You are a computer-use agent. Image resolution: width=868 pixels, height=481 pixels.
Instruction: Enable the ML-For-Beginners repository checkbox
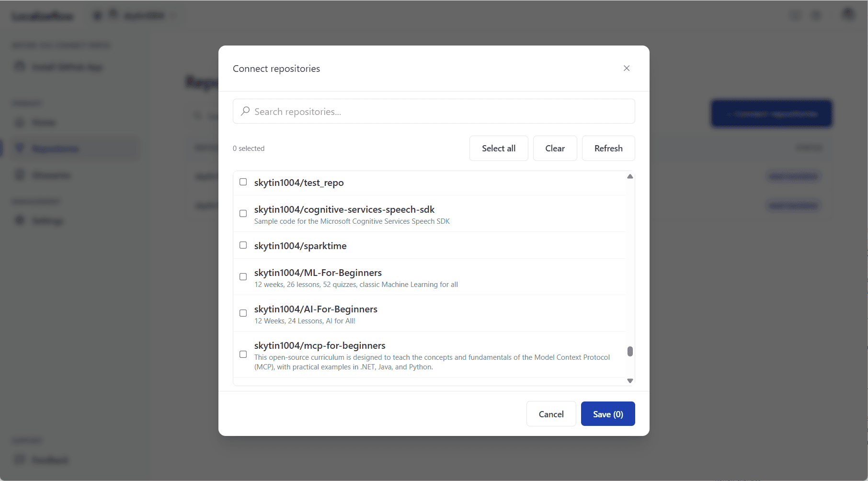243,277
